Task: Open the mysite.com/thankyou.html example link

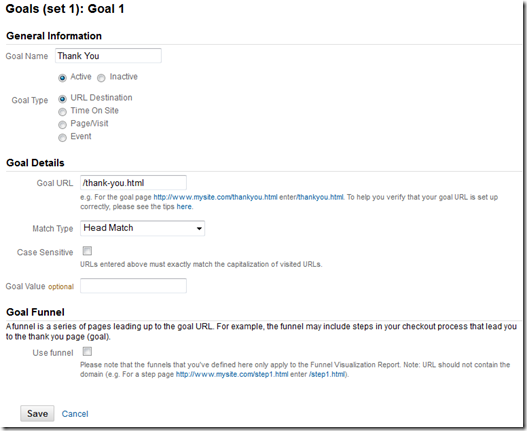Action: point(215,197)
